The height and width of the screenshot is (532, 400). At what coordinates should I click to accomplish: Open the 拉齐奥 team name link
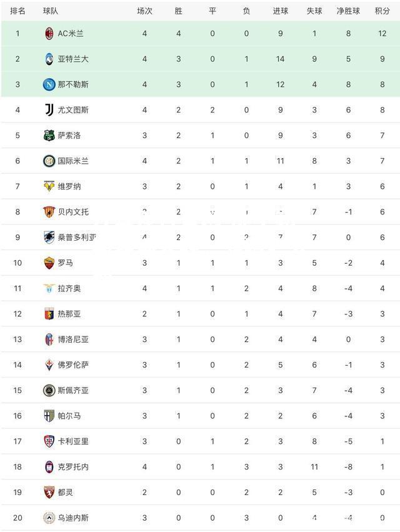pos(69,288)
